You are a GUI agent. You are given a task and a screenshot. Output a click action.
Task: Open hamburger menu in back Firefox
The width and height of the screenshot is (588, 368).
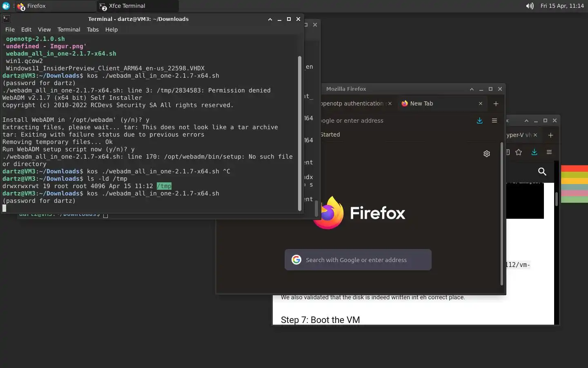tap(549, 152)
